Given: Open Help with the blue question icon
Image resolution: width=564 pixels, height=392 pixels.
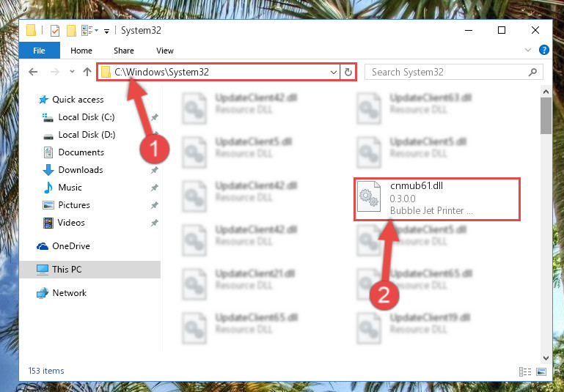Looking at the screenshot, I should pyautogui.click(x=544, y=50).
